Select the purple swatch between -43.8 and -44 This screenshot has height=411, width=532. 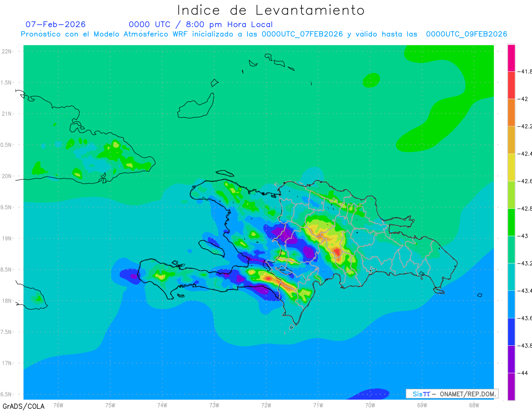(511, 360)
